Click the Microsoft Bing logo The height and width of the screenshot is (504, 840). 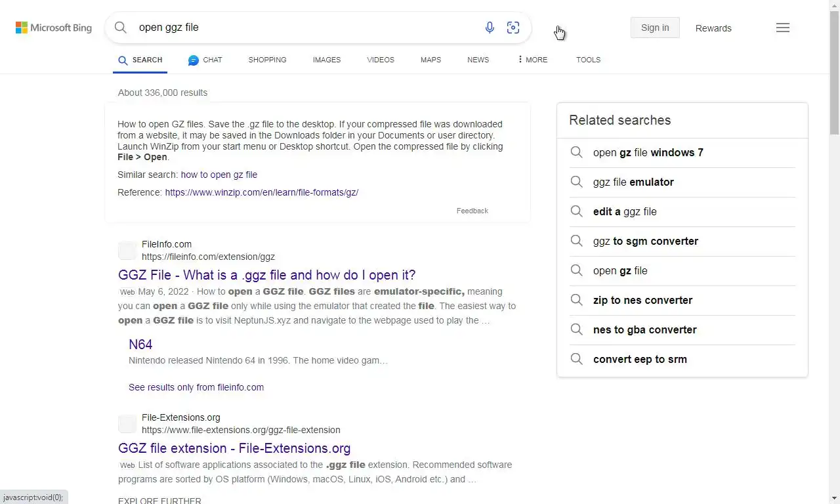click(x=54, y=28)
